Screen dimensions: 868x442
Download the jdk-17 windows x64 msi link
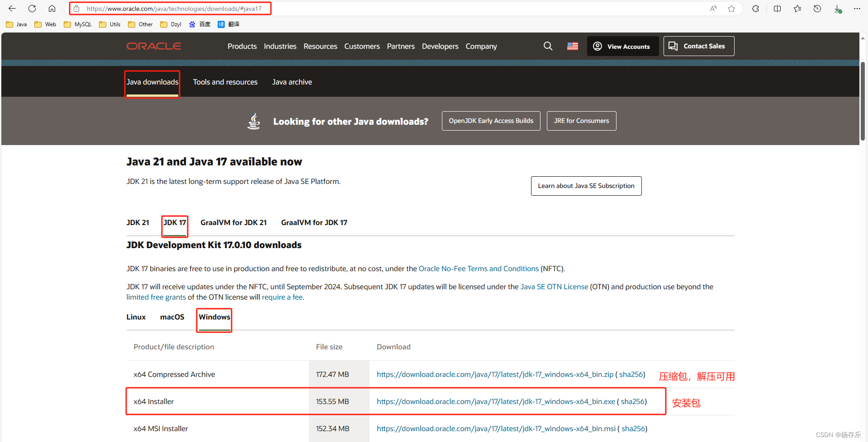point(496,428)
